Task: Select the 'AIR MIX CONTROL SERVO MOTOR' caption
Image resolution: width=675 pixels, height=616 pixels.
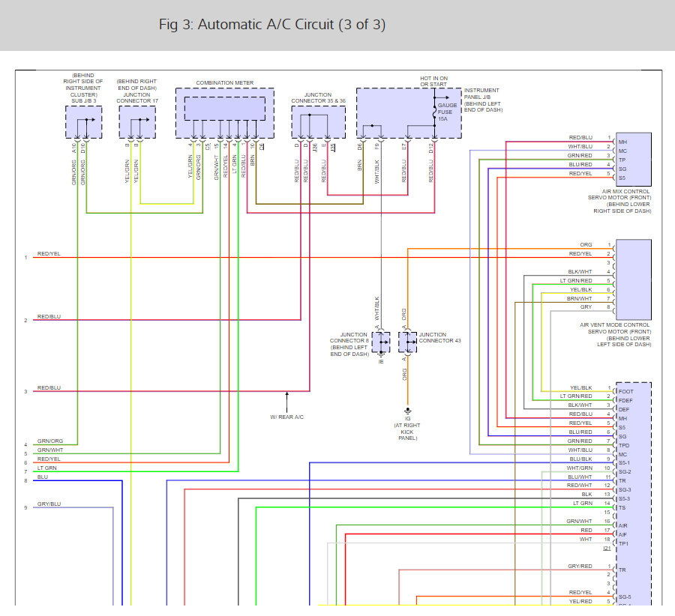Action: (619, 194)
